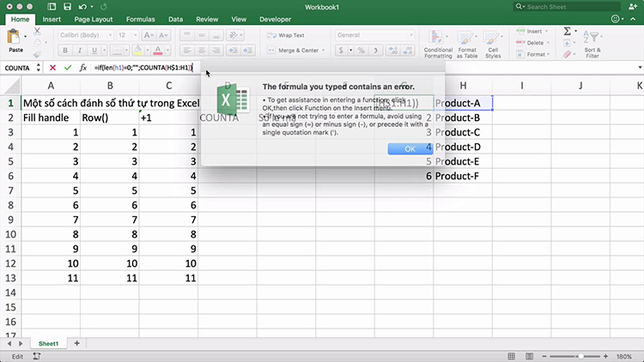Open Conditional Formatting
This screenshot has height=362, width=644.
[438, 44]
